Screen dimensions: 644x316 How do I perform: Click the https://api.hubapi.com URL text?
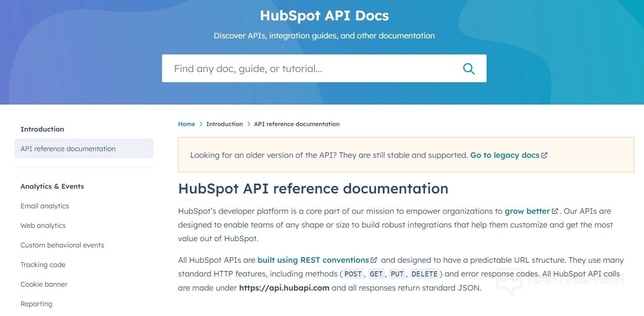point(284,288)
